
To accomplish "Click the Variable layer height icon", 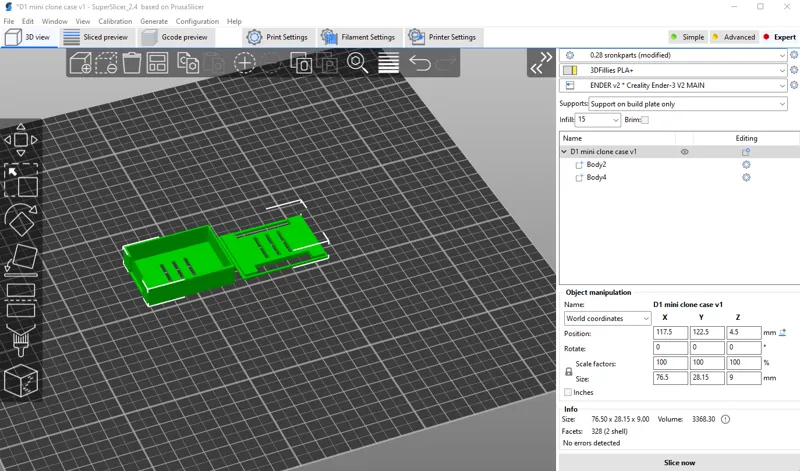I will point(388,63).
